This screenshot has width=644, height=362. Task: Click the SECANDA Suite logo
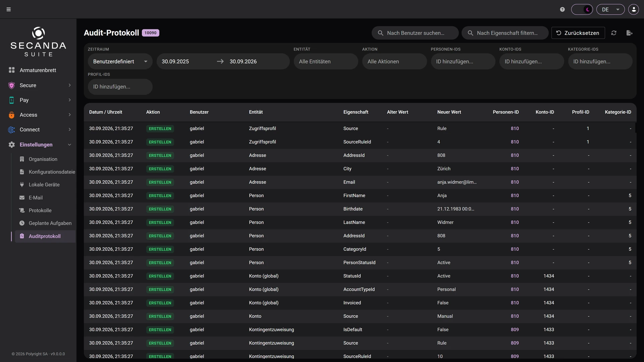pyautogui.click(x=38, y=42)
